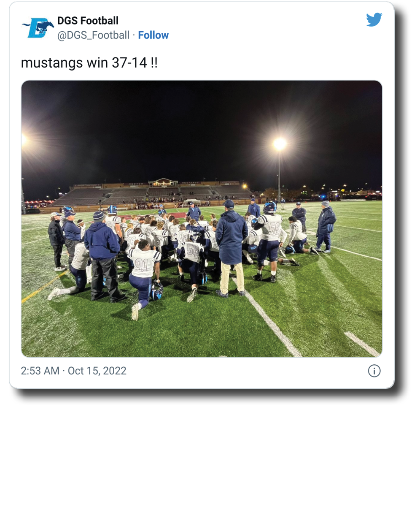
Task: Click the @DGS_Football handle
Action: (93, 35)
